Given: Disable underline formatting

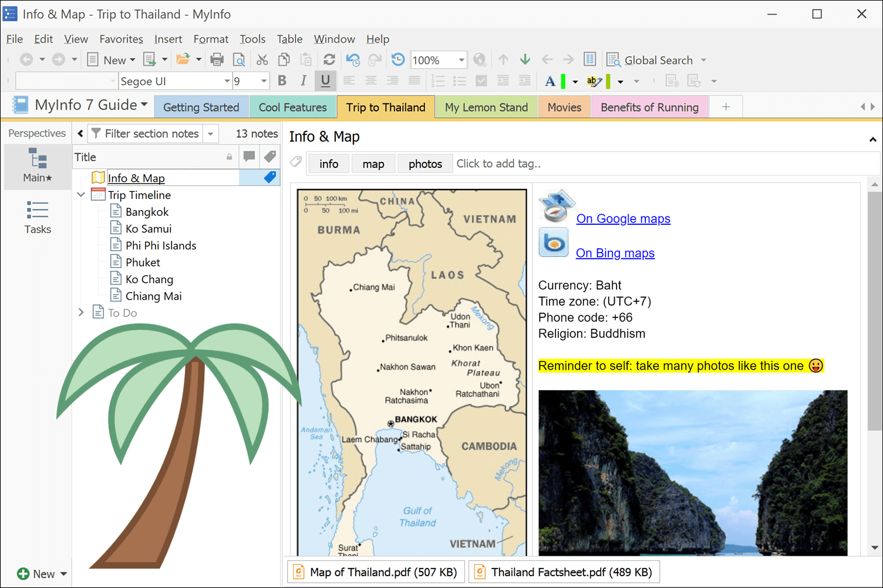Looking at the screenshot, I should (325, 80).
